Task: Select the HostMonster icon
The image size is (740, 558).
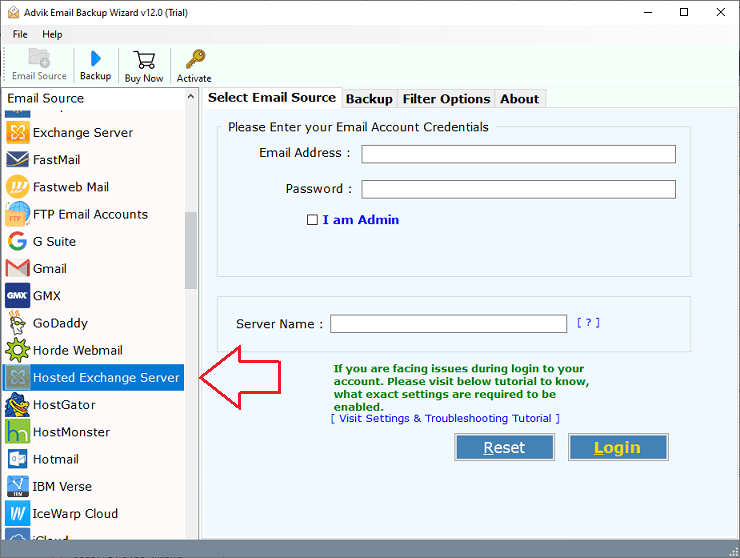Action: coord(18,431)
